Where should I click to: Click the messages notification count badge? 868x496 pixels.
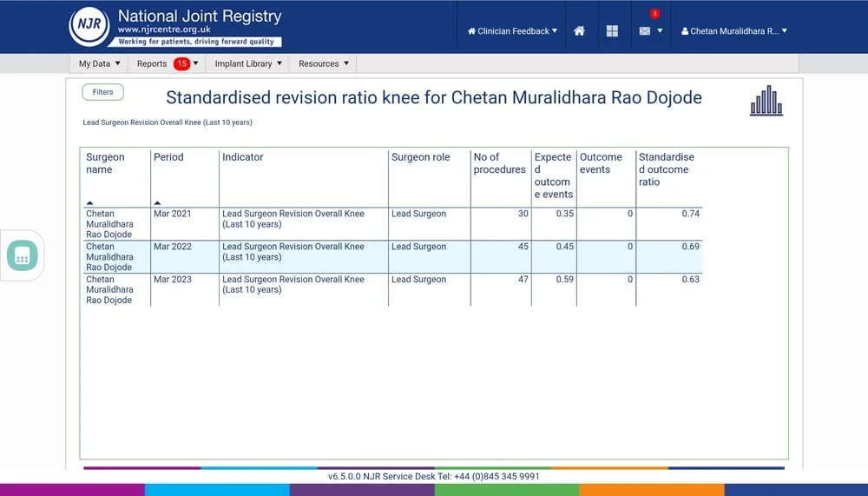[654, 13]
